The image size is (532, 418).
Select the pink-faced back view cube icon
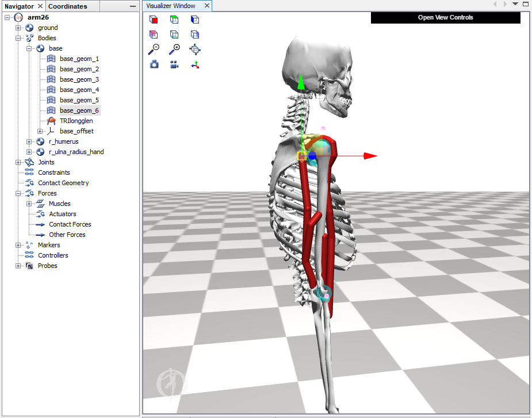click(x=154, y=34)
